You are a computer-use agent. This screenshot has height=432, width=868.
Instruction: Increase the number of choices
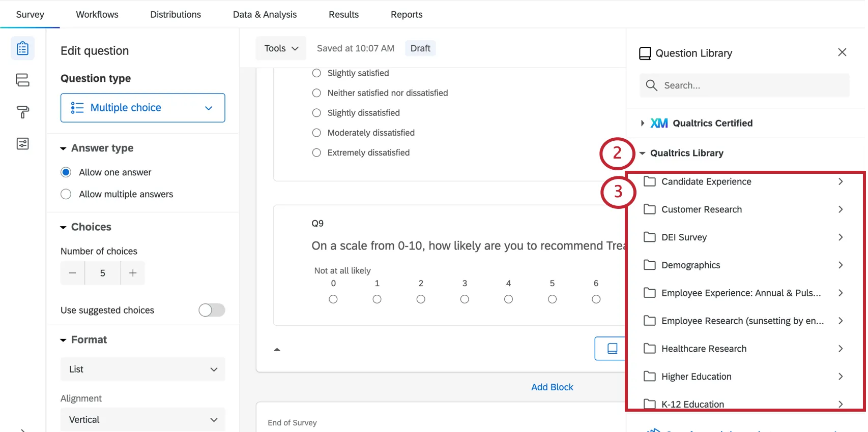pyautogui.click(x=133, y=273)
